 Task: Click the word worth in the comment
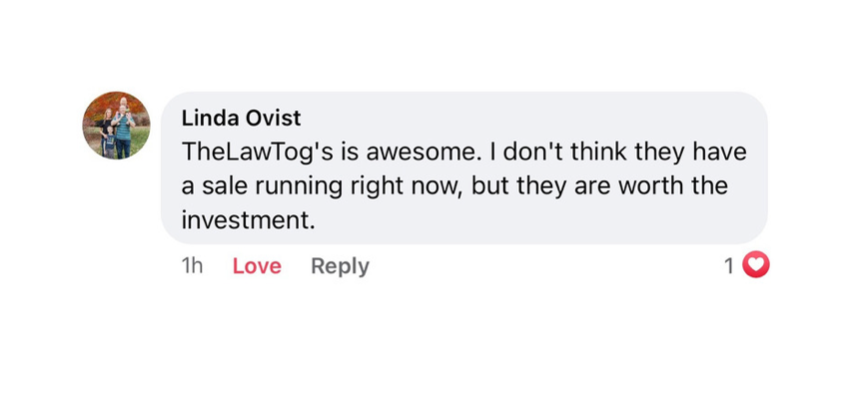click(x=651, y=186)
